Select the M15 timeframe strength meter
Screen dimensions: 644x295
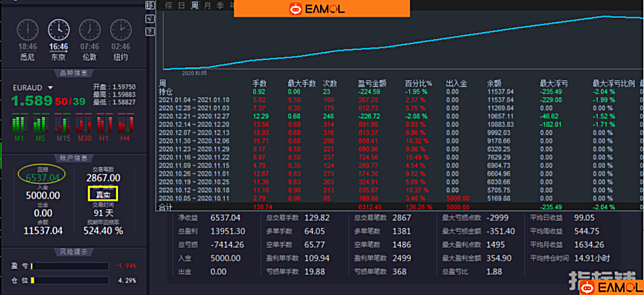click(x=62, y=127)
